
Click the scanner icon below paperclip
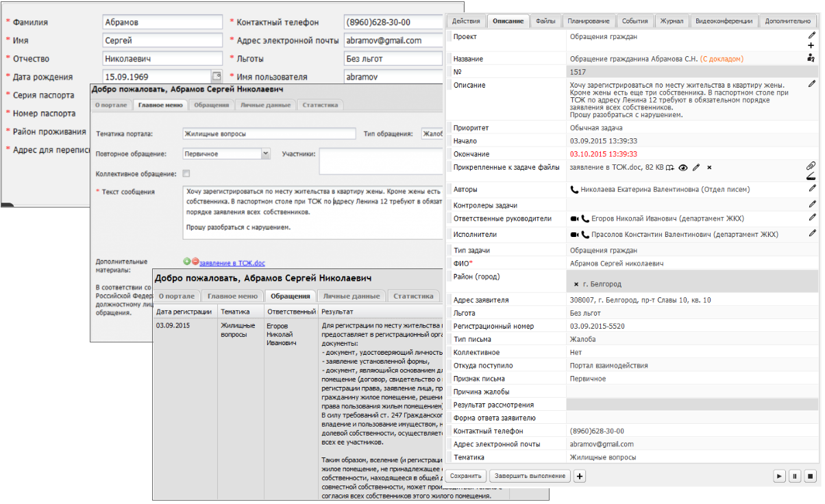click(x=811, y=176)
